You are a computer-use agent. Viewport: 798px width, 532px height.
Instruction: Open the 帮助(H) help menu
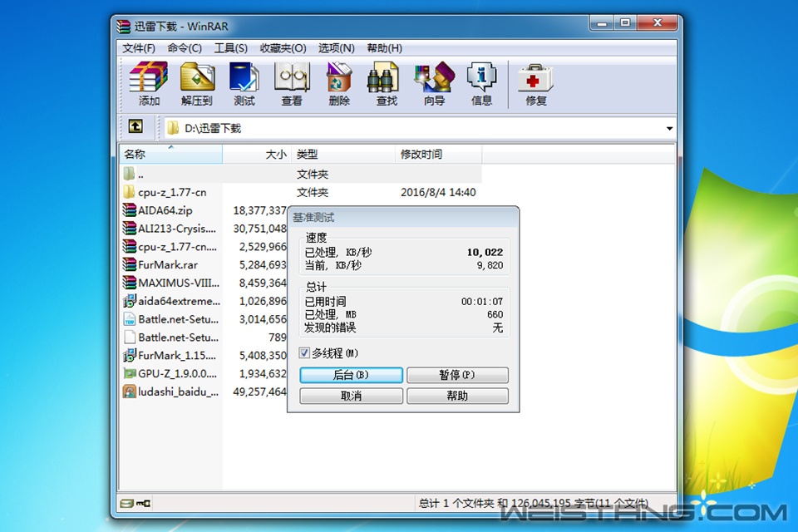(384, 48)
